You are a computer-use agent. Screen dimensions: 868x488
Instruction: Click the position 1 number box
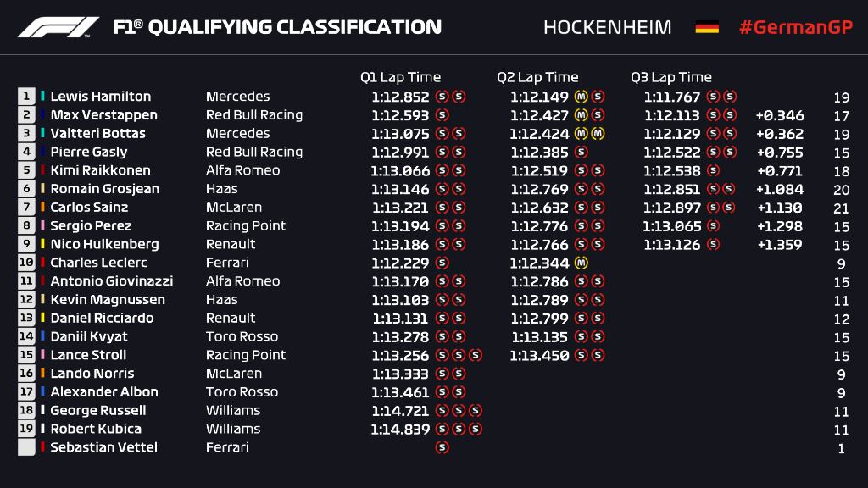(x=26, y=97)
